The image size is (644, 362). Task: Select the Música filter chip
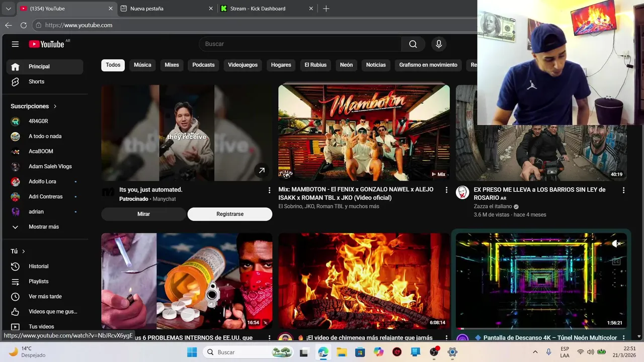tap(142, 65)
